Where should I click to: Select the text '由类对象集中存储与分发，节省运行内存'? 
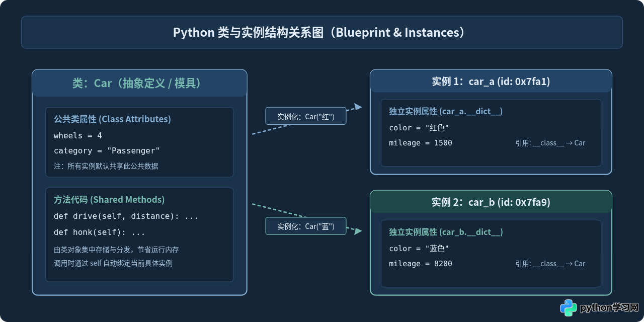pyautogui.click(x=116, y=250)
